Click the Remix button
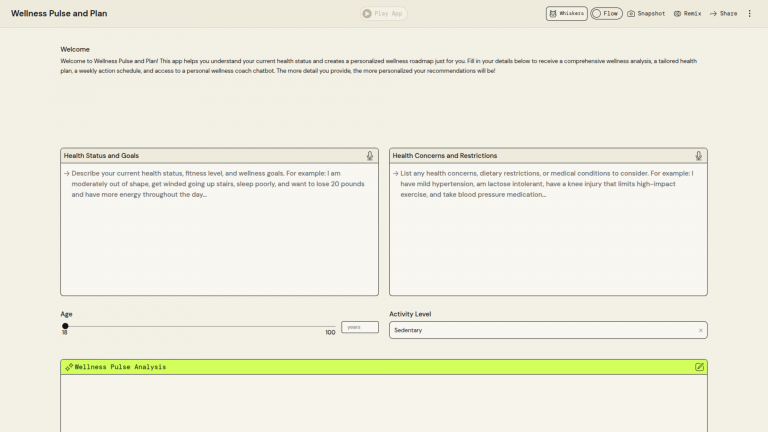The height and width of the screenshot is (432, 768). tap(687, 14)
